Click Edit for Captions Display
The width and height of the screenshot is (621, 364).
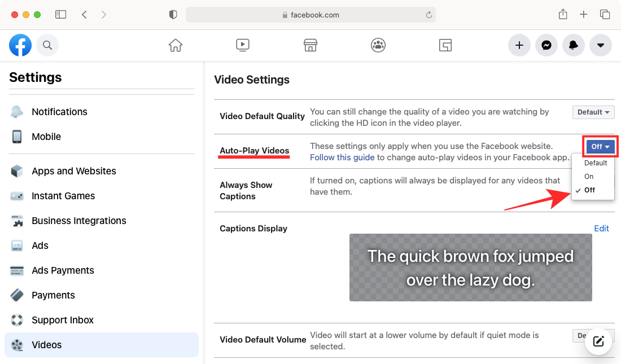point(601,229)
